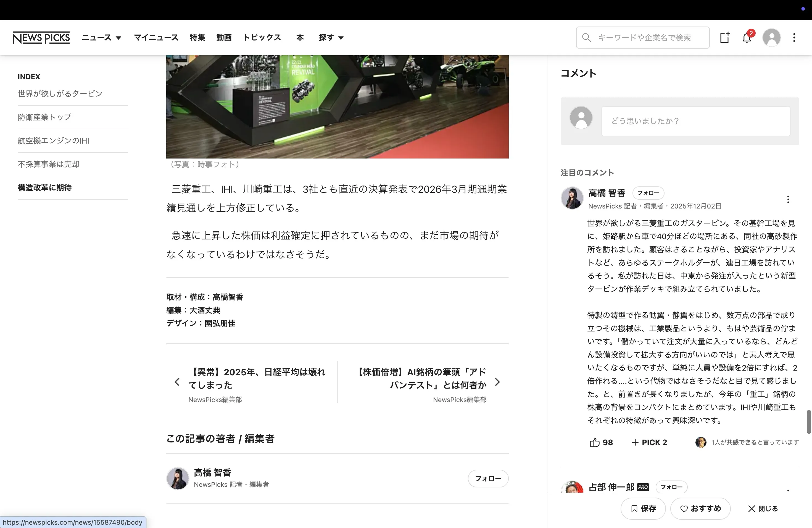Expand the 探す dropdown
Image resolution: width=812 pixels, height=528 pixels.
[x=331, y=38]
